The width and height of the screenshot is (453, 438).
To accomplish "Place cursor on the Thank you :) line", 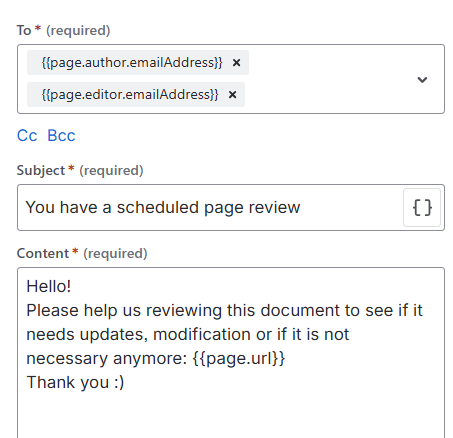I will tap(75, 382).
